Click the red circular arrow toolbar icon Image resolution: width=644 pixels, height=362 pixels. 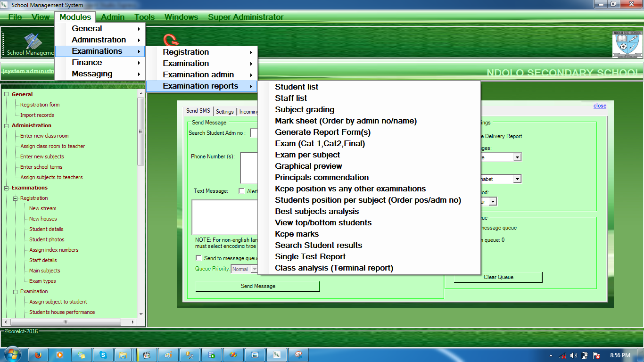point(171,40)
